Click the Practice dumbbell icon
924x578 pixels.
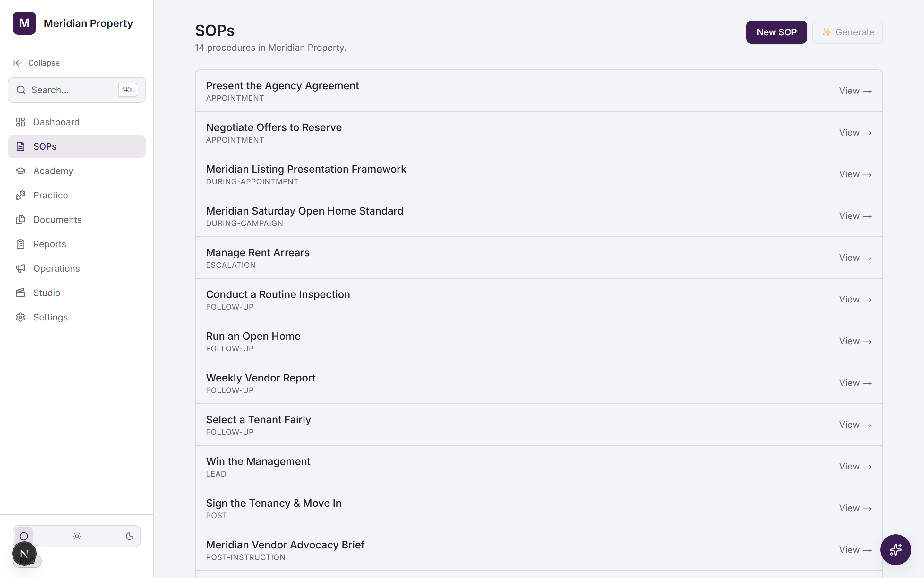point(21,195)
